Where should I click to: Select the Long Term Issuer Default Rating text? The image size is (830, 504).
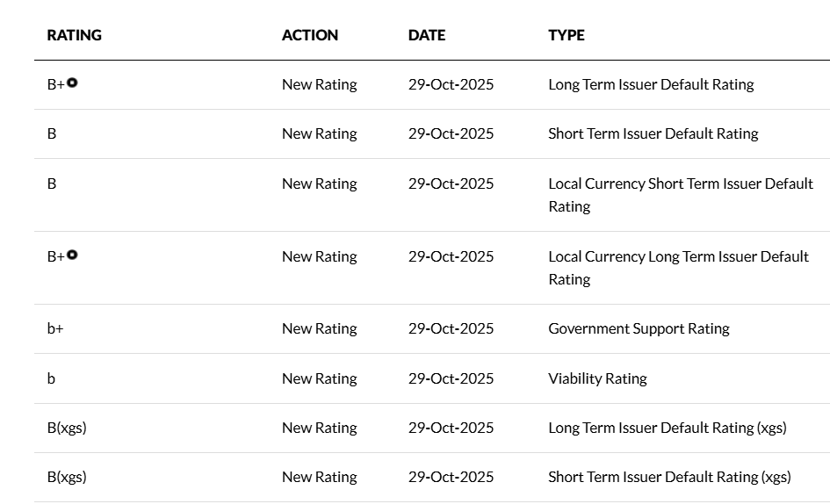[651, 84]
